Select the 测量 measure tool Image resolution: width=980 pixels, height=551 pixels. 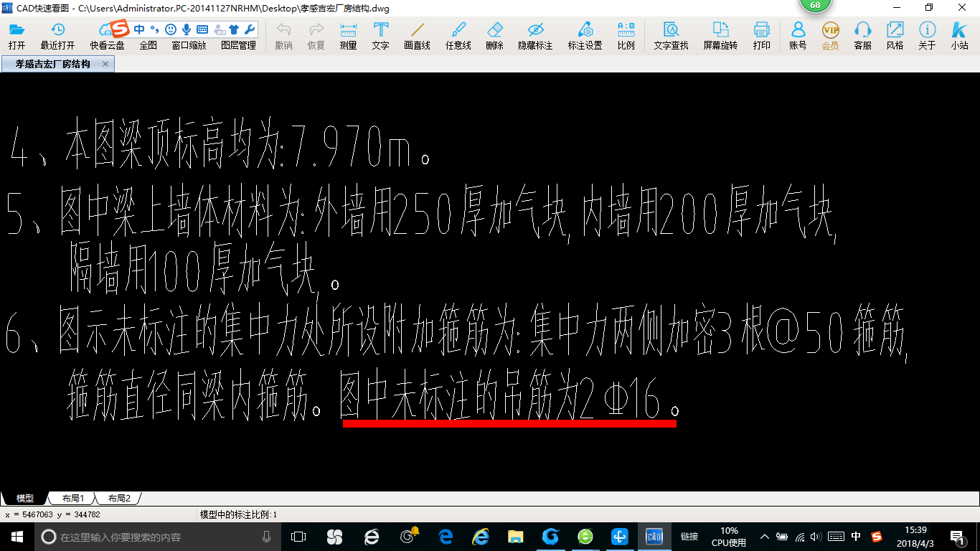click(348, 35)
